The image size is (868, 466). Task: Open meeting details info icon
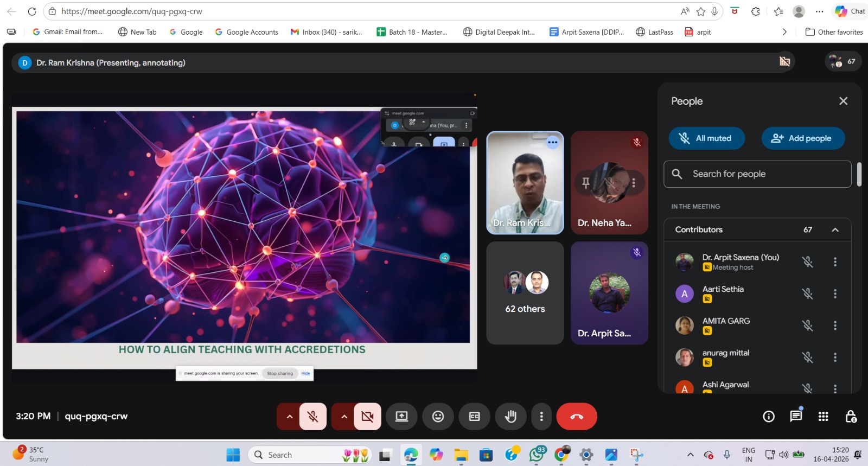click(768, 417)
